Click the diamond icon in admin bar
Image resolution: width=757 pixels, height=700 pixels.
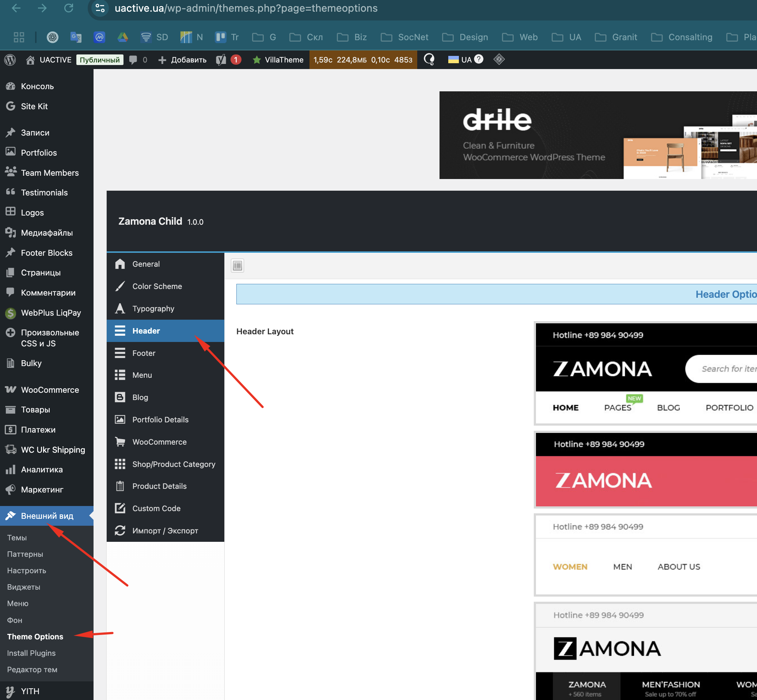(499, 60)
